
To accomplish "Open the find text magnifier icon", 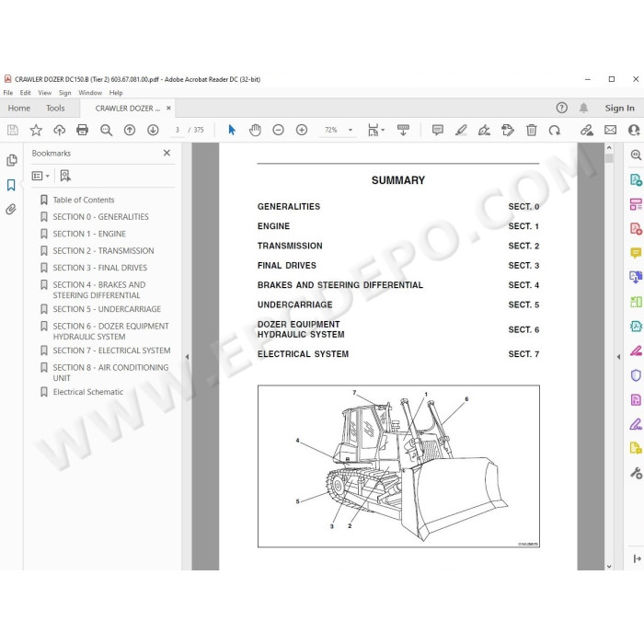I will pyautogui.click(x=107, y=131).
